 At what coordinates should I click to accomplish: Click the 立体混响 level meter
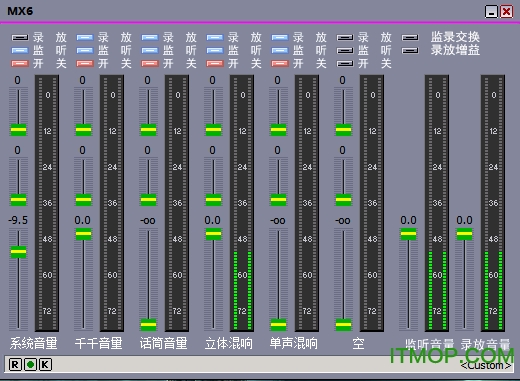[242, 203]
